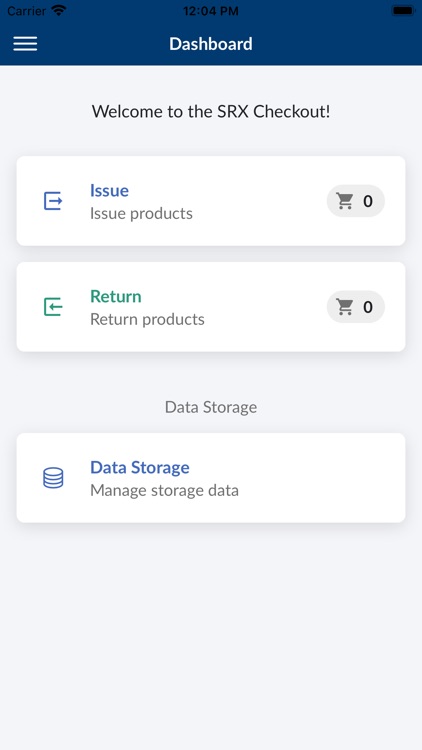Open the Issue cart count badge
Viewport: 422px width, 750px height.
click(x=355, y=201)
